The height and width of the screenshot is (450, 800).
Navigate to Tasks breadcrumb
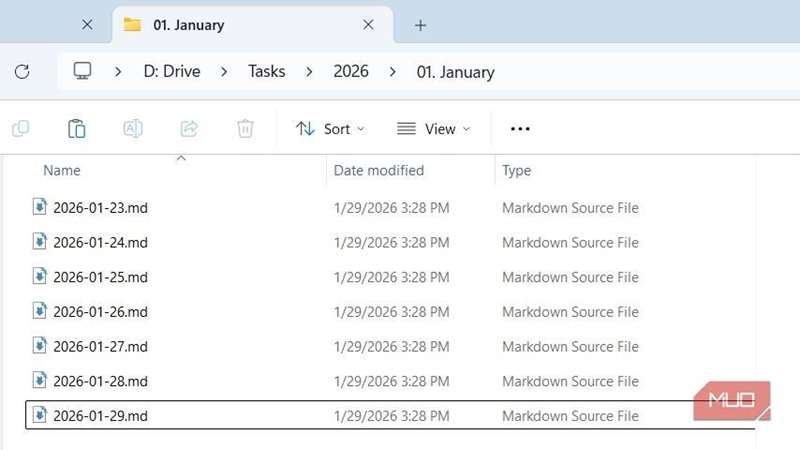[x=266, y=71]
